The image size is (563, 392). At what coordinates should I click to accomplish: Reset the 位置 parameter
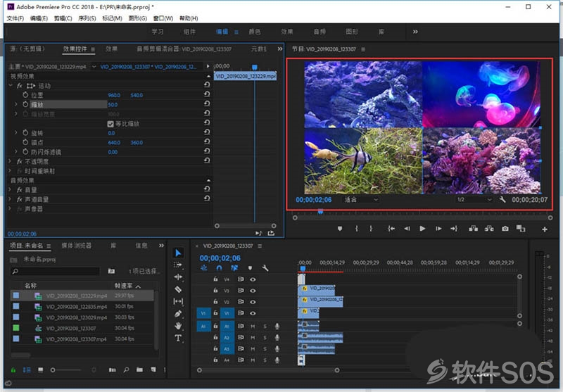coord(207,95)
